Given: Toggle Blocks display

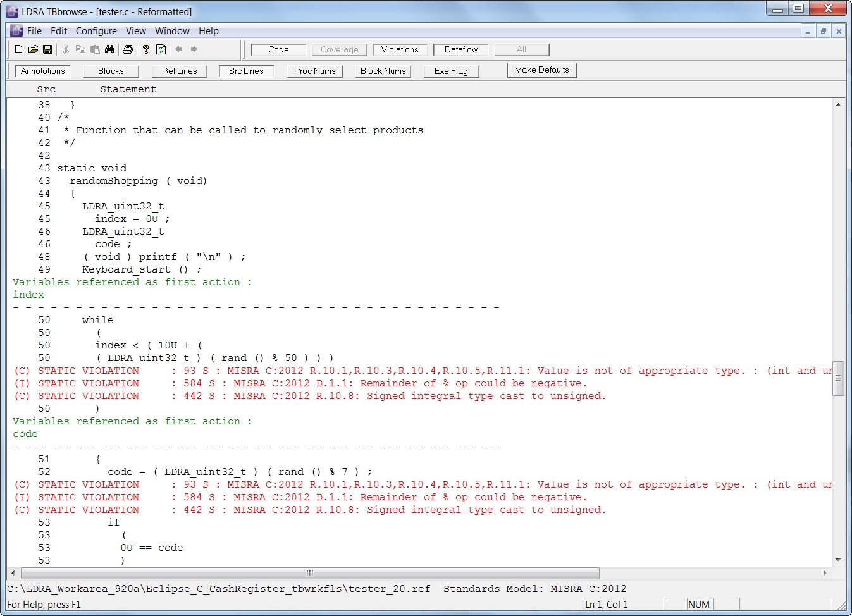Looking at the screenshot, I should point(111,71).
